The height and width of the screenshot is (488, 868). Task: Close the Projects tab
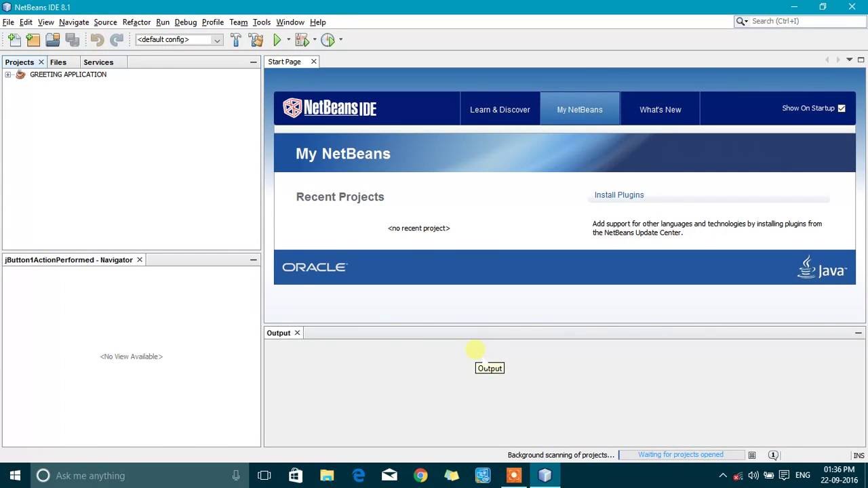click(41, 62)
